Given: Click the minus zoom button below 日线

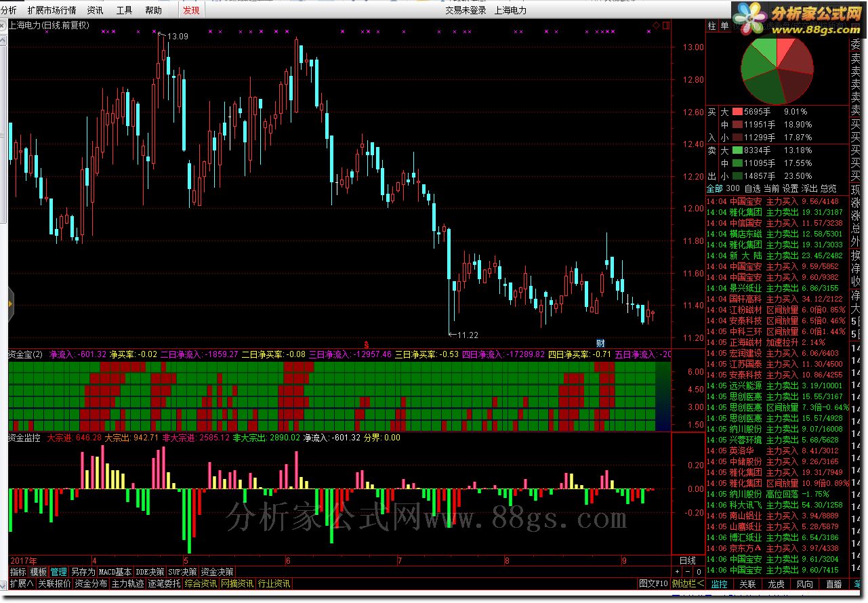Looking at the screenshot, I should pos(687,572).
